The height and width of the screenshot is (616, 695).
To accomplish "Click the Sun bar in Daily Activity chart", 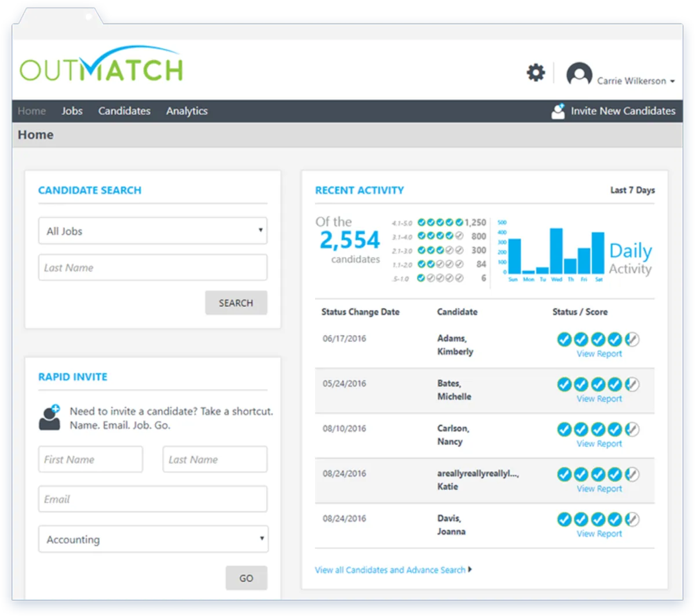I will click(x=514, y=256).
